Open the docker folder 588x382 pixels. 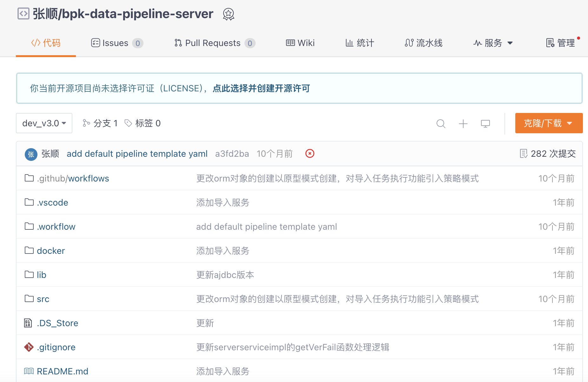(51, 251)
